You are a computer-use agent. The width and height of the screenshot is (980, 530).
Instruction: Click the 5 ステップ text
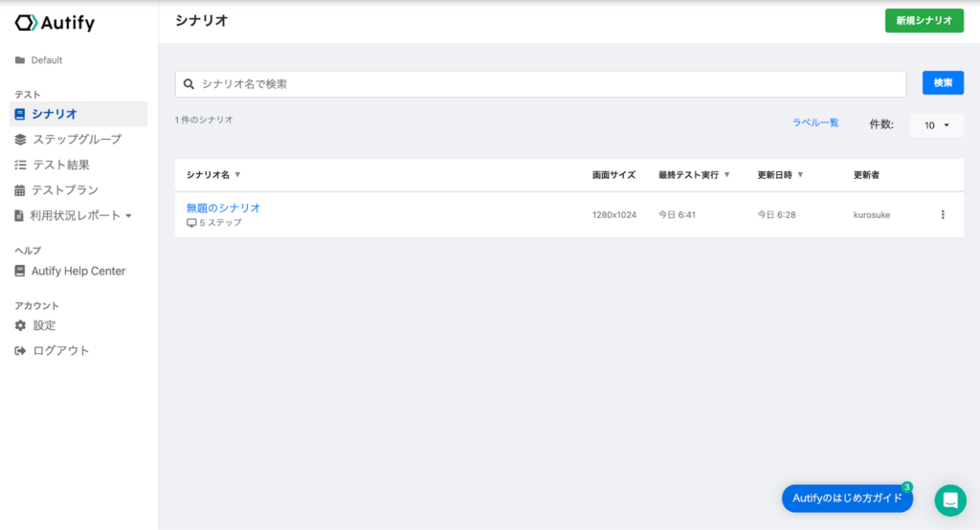(220, 223)
